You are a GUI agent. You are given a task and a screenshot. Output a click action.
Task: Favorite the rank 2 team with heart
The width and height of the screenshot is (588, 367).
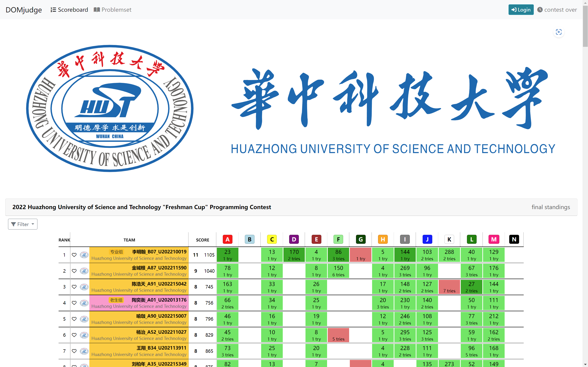pos(74,271)
